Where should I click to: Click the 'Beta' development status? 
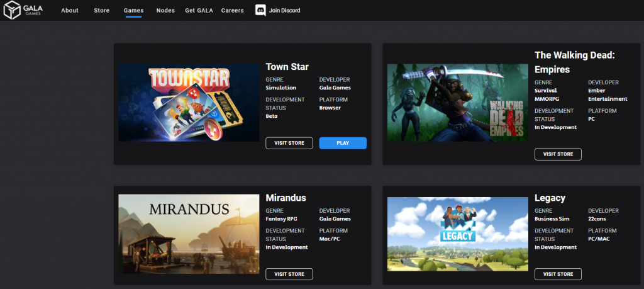pyautogui.click(x=272, y=116)
